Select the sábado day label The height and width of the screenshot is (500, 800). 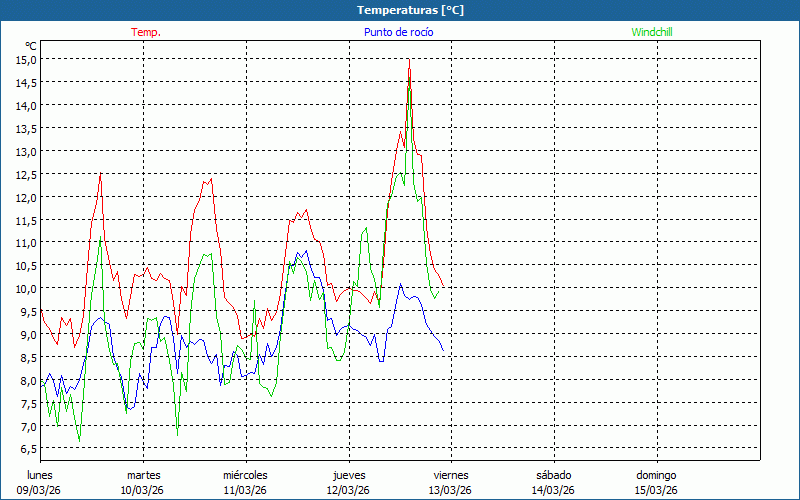(553, 475)
